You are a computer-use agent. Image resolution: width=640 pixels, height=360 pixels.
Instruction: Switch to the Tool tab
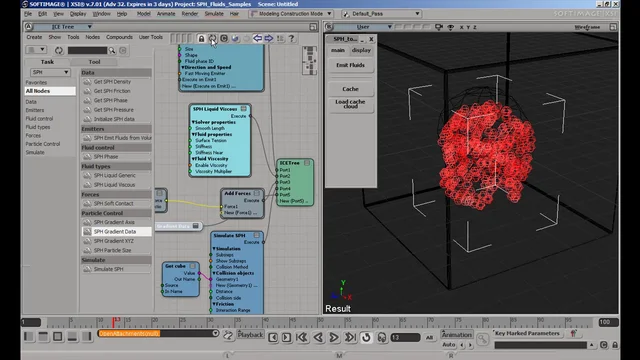click(x=94, y=62)
